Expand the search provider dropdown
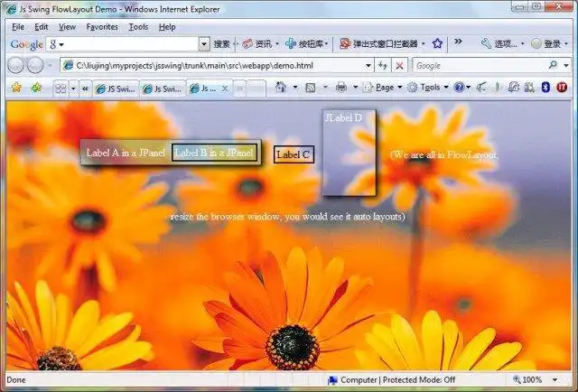The height and width of the screenshot is (392, 578). click(x=566, y=66)
